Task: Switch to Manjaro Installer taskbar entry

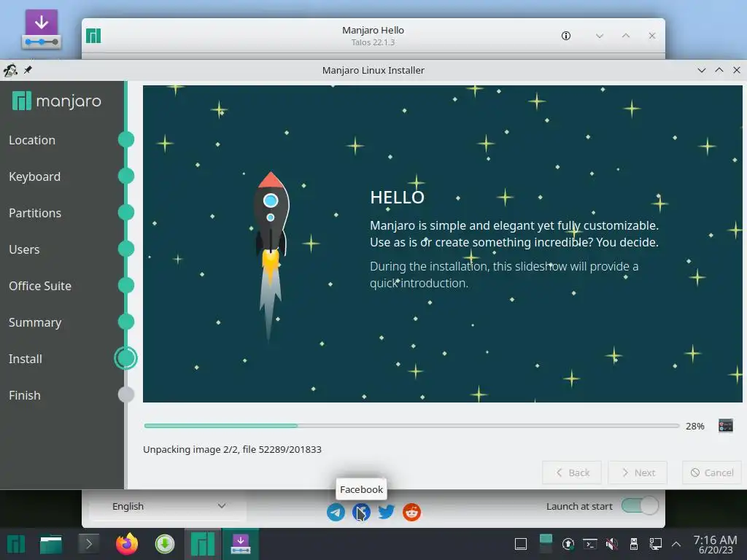Action: click(x=241, y=544)
